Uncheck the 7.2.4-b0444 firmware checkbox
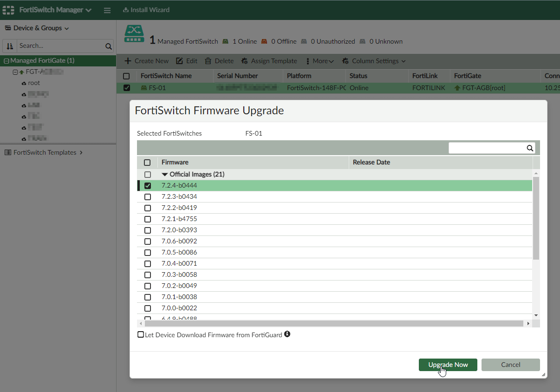The height and width of the screenshot is (392, 560). tap(148, 185)
